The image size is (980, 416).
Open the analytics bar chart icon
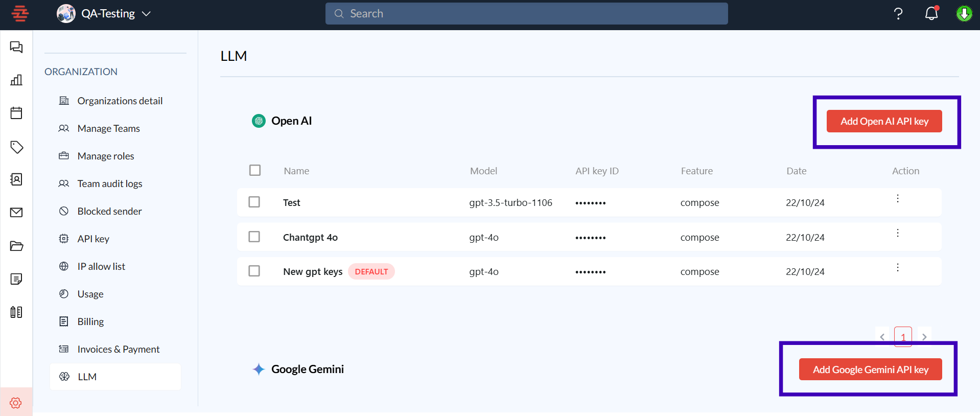16,80
